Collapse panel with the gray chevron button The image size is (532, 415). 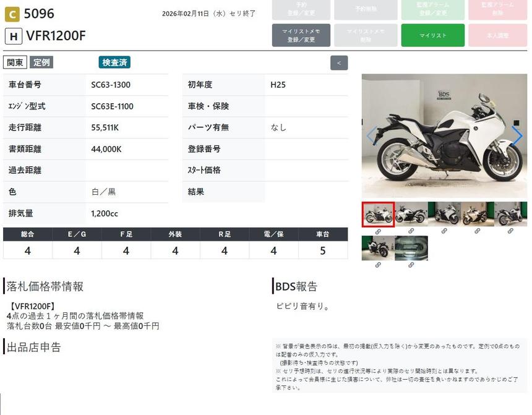click(x=339, y=62)
